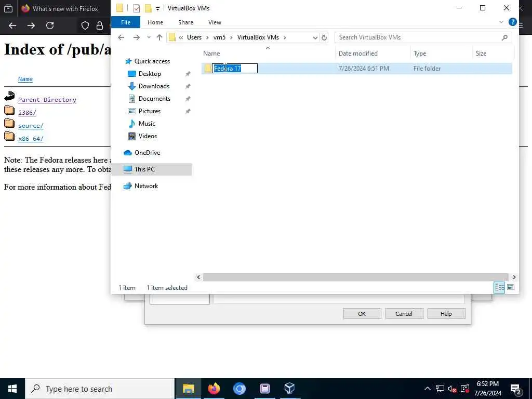Select Pictures in the navigation pane

149,111
